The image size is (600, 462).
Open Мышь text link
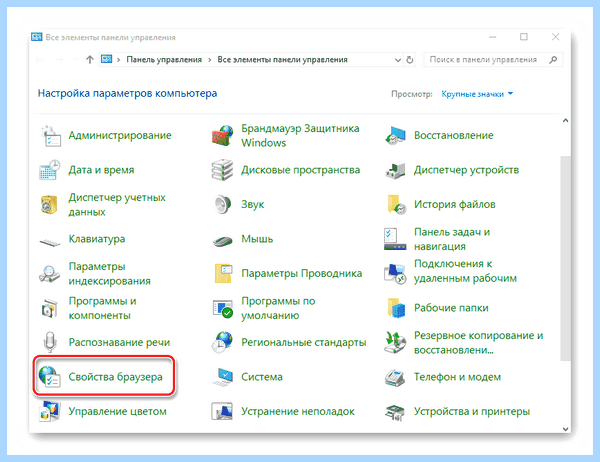pos(257,239)
